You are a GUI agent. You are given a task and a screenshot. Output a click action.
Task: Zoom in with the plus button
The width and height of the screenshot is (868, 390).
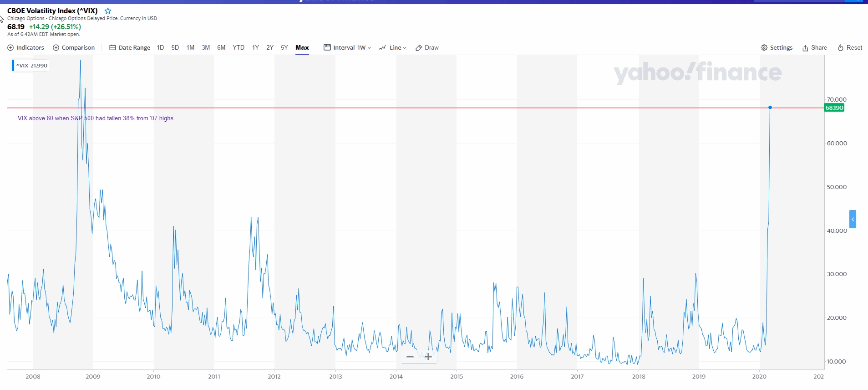tap(428, 357)
